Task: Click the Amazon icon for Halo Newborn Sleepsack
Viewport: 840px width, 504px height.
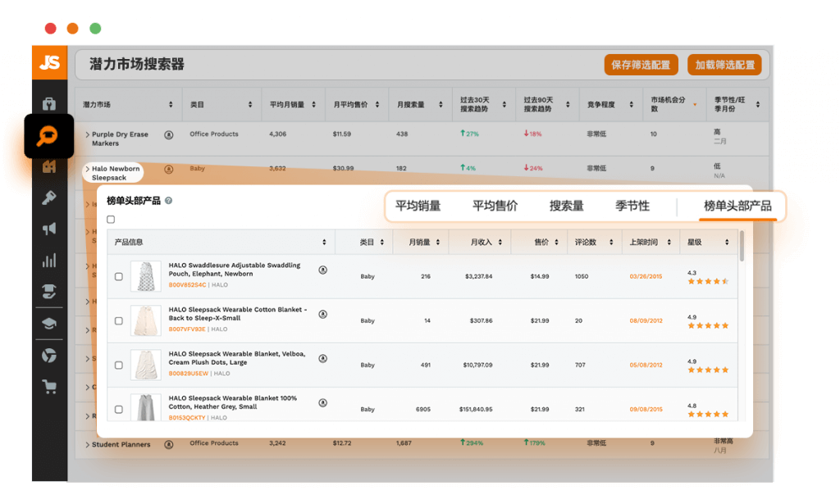Action: click(x=169, y=170)
